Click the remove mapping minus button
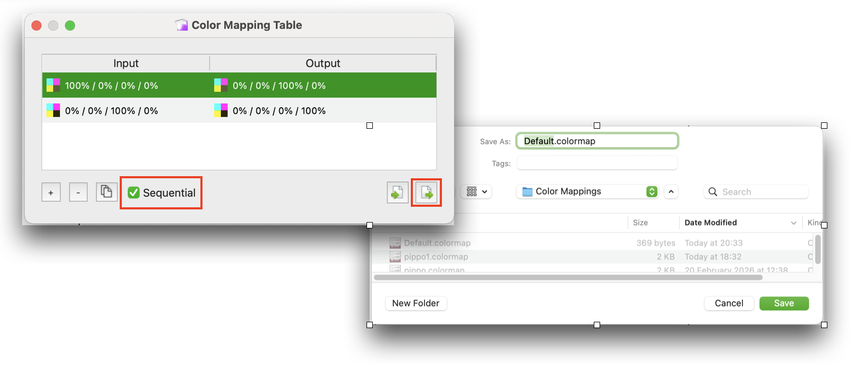The image size is (868, 365). [x=79, y=193]
